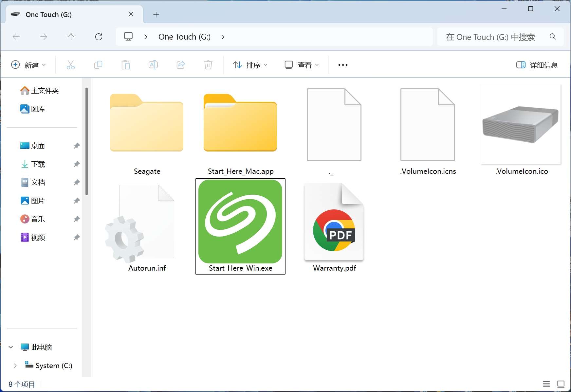Image resolution: width=571 pixels, height=392 pixels.
Task: Toggle the 详细信息 details pane
Action: [537, 65]
